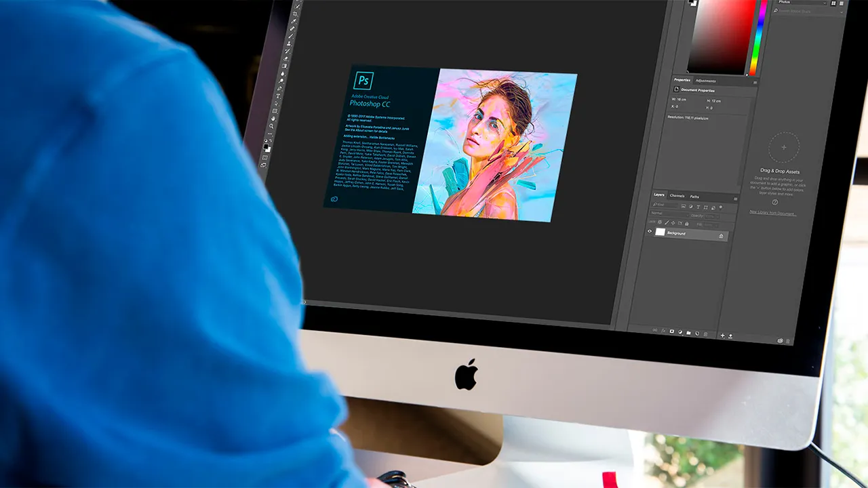Screen dimensions: 868x488
Task: Switch to the Paths tab
Action: tap(694, 197)
